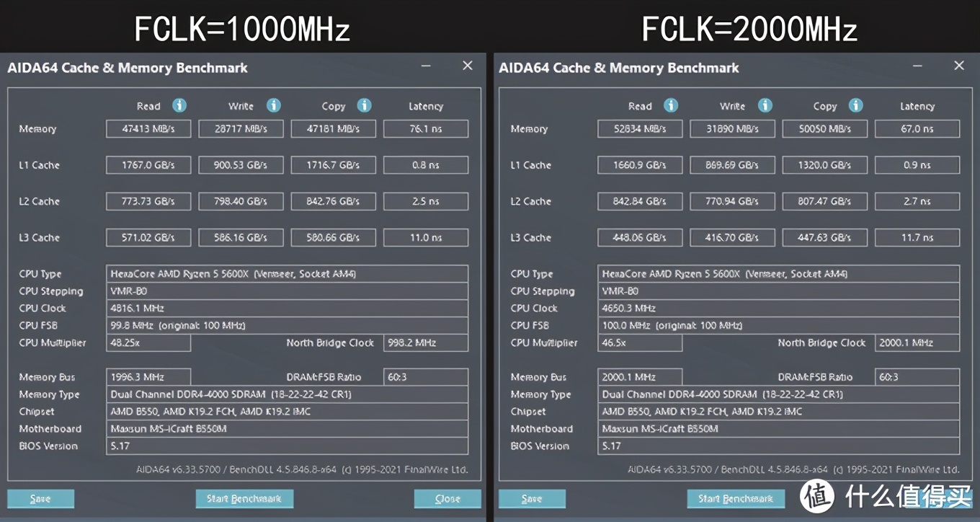The height and width of the screenshot is (522, 980).
Task: Click the Write info icon in FCLK=1000MHz window
Action: click(x=274, y=105)
